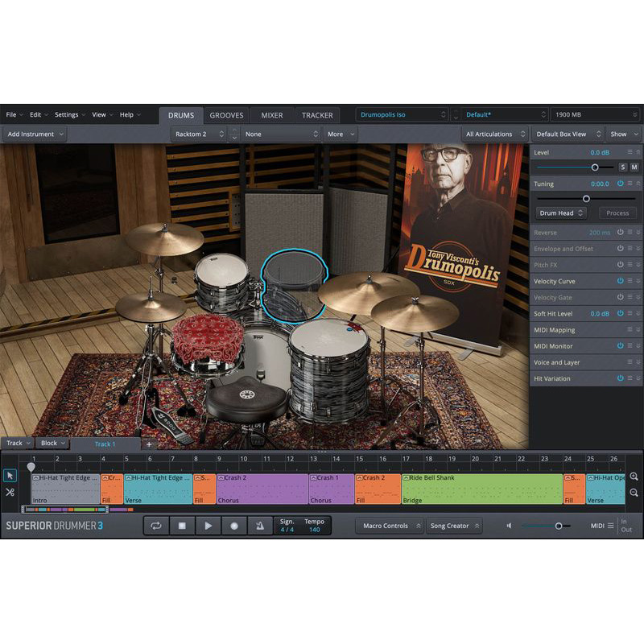Toggle MIDI Monitor power button

[x=620, y=346]
